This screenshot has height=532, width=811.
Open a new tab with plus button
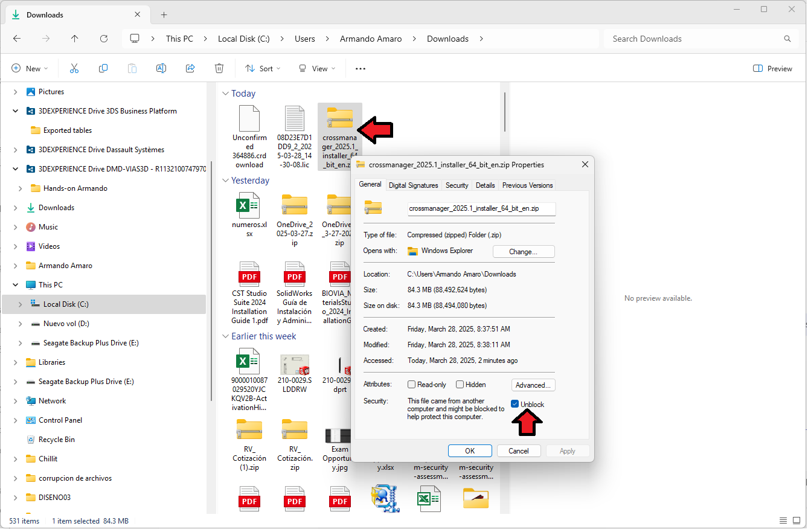pyautogui.click(x=164, y=15)
